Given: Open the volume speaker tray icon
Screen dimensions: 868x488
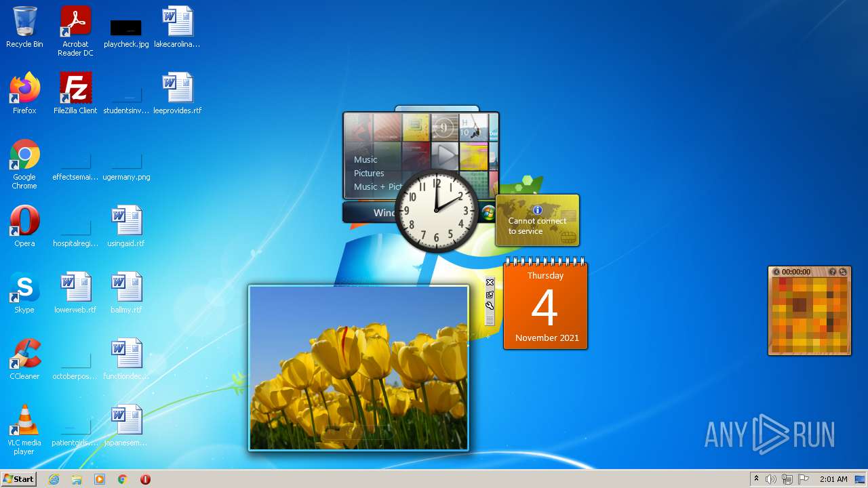Looking at the screenshot, I should (771, 479).
